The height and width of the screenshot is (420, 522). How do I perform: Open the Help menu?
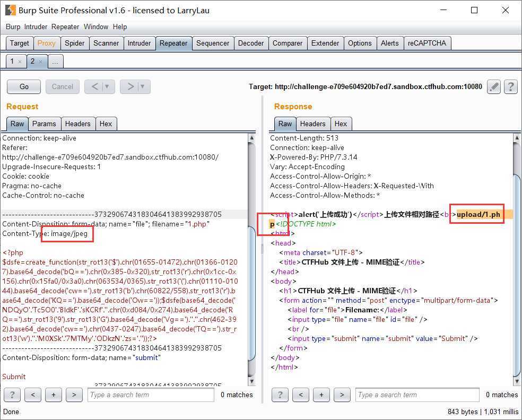pyautogui.click(x=120, y=27)
